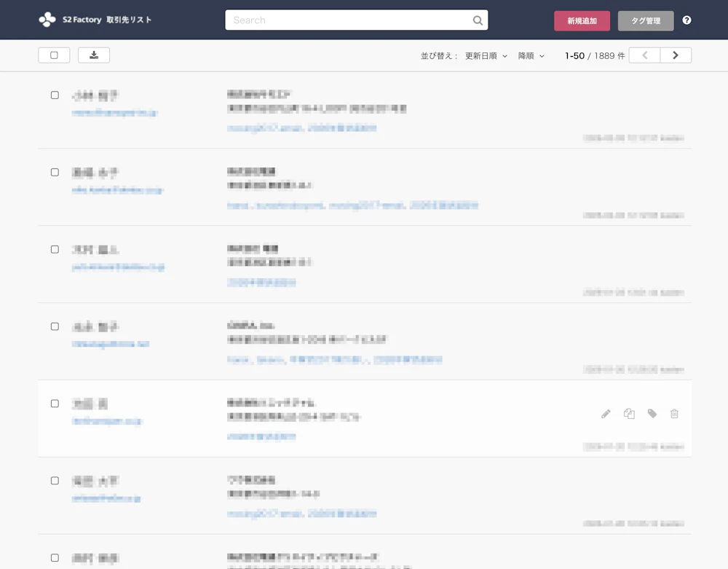The width and height of the screenshot is (728, 569).
Task: Click the タグ管理 button
Action: click(645, 21)
